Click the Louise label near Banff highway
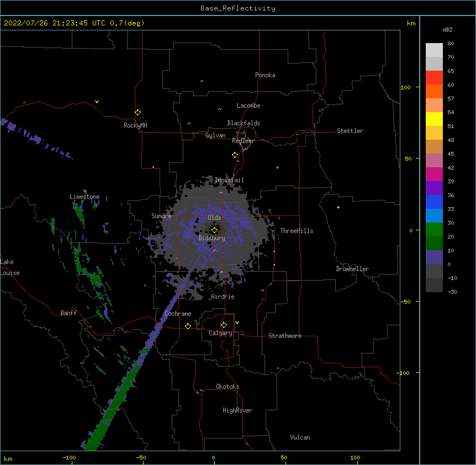This screenshot has width=476, height=465. pyautogui.click(x=10, y=273)
